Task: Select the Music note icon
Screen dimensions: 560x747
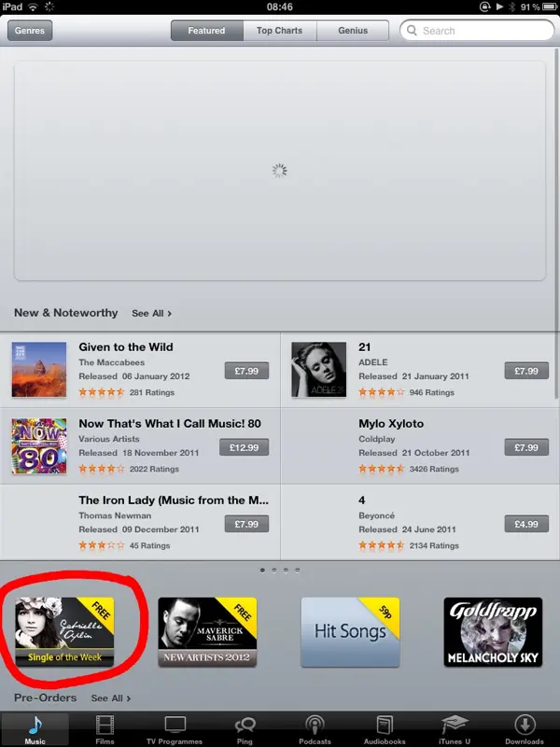Action: (35, 726)
